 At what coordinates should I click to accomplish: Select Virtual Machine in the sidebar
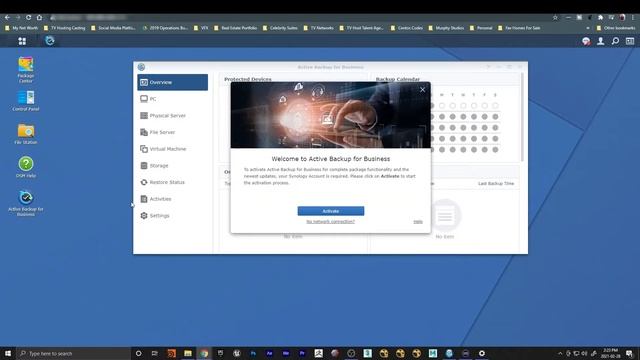173,149
